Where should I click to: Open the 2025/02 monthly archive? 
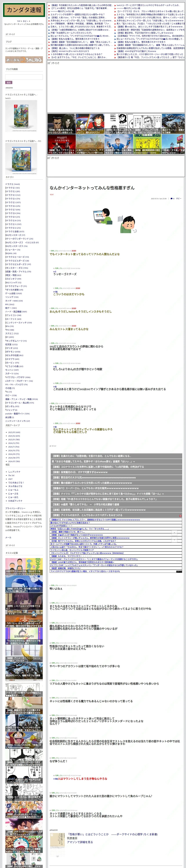(14, 436)
